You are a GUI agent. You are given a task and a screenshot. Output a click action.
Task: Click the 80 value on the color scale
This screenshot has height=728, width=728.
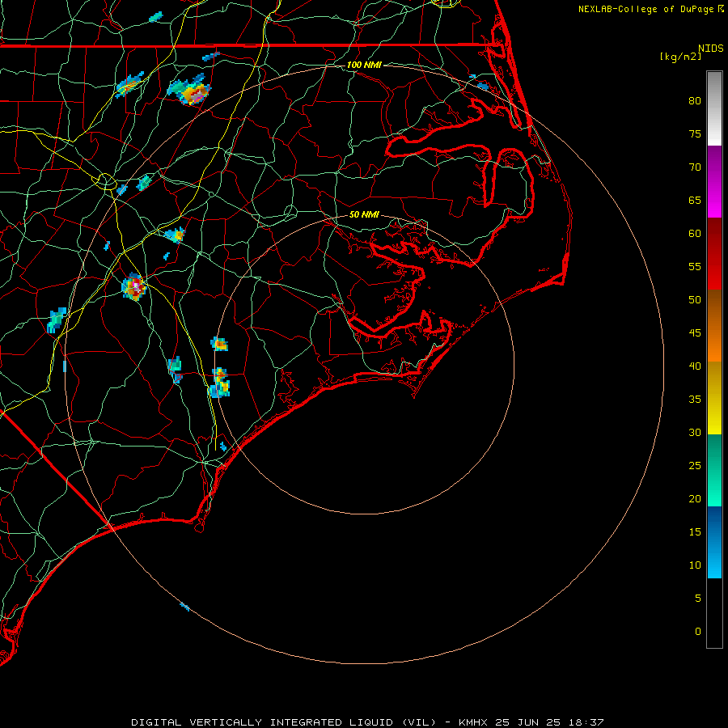pos(695,101)
